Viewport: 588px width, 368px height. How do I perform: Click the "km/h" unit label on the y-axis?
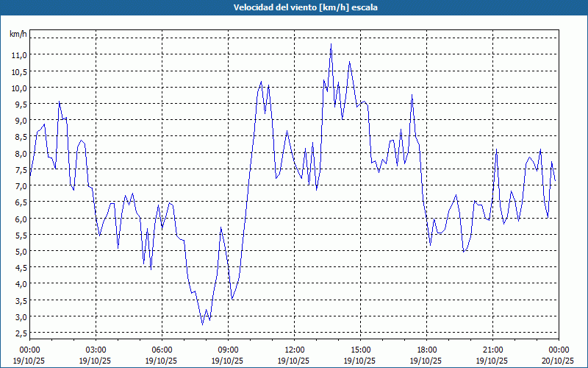tap(18, 34)
